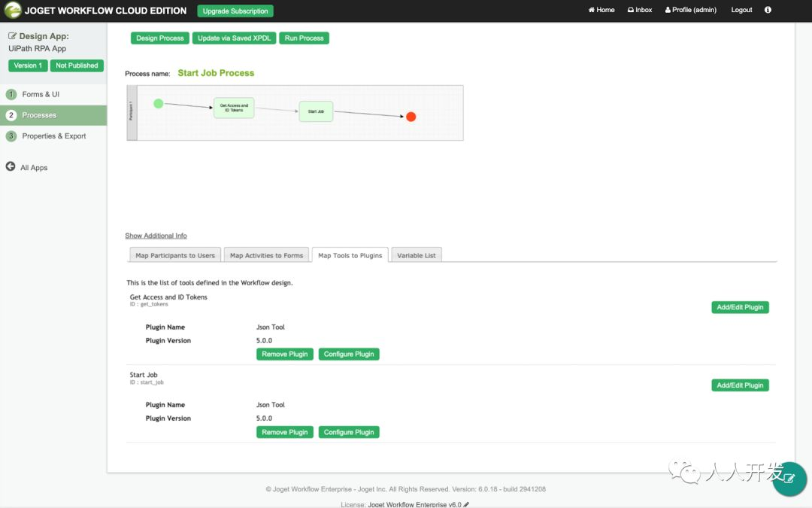Viewport: 812px width, 508px height.
Task: Switch to Map Participants to Users tab
Action: 175,255
